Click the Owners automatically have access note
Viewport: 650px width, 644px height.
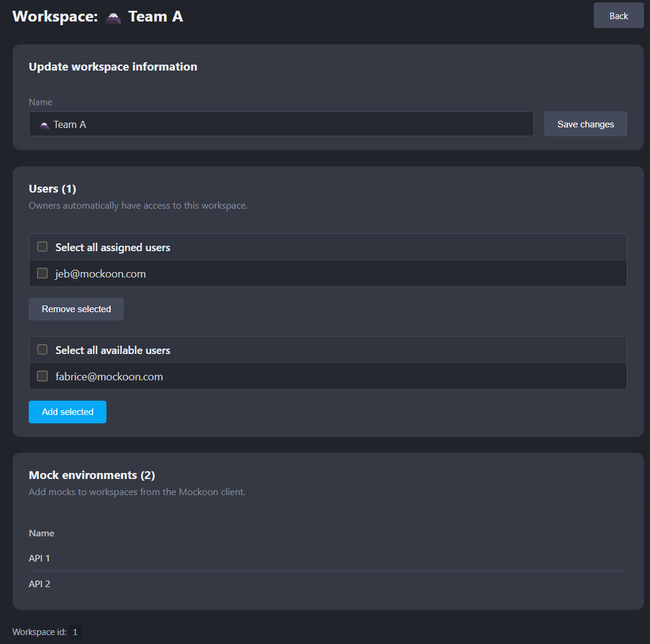pos(138,206)
